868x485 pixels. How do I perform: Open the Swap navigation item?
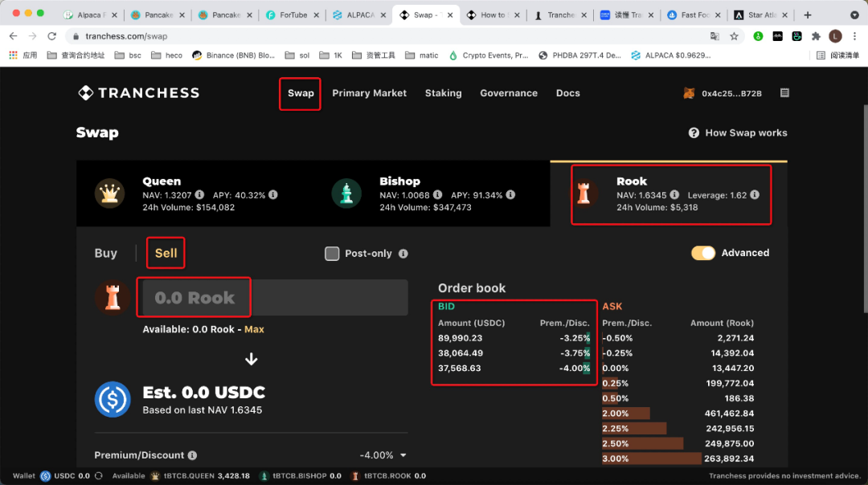tap(301, 93)
